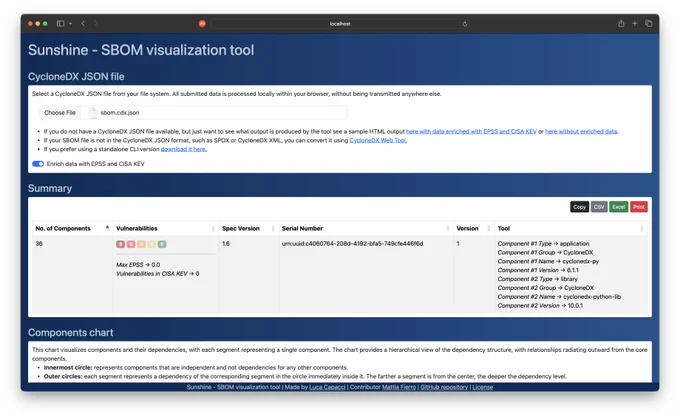
Task: Click the 'download it here' CLI link
Action: click(x=183, y=149)
